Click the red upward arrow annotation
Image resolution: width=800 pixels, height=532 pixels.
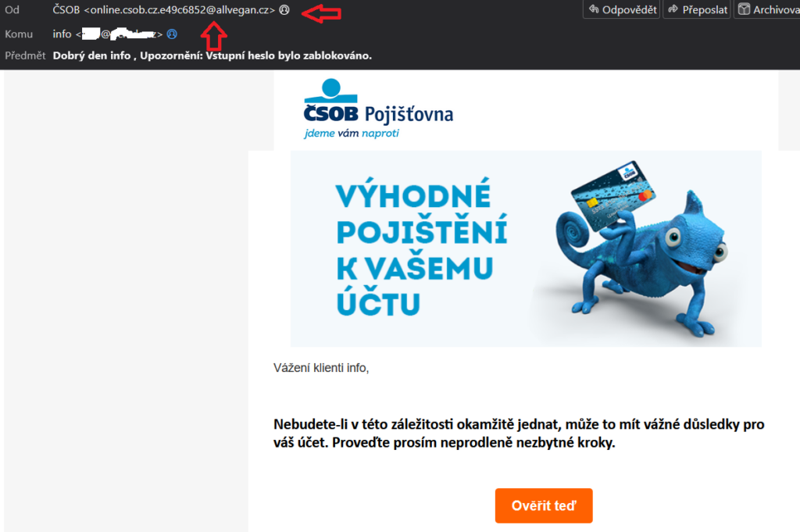pos(214,36)
